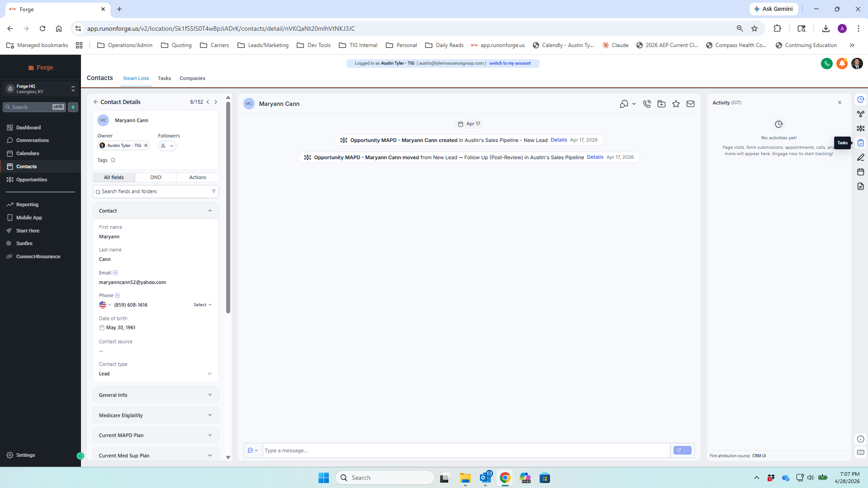Expand the Current Med Sup Plan section
This screenshot has width=868, height=488.
[156, 455]
